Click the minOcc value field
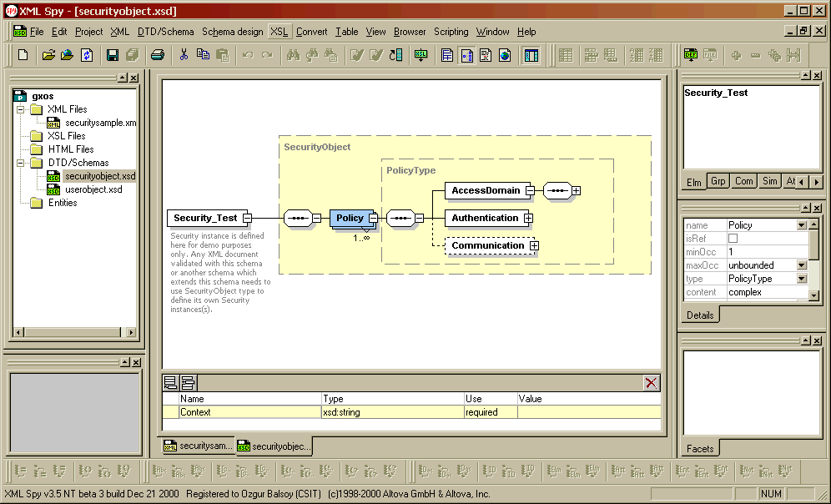831x504 pixels. click(767, 252)
